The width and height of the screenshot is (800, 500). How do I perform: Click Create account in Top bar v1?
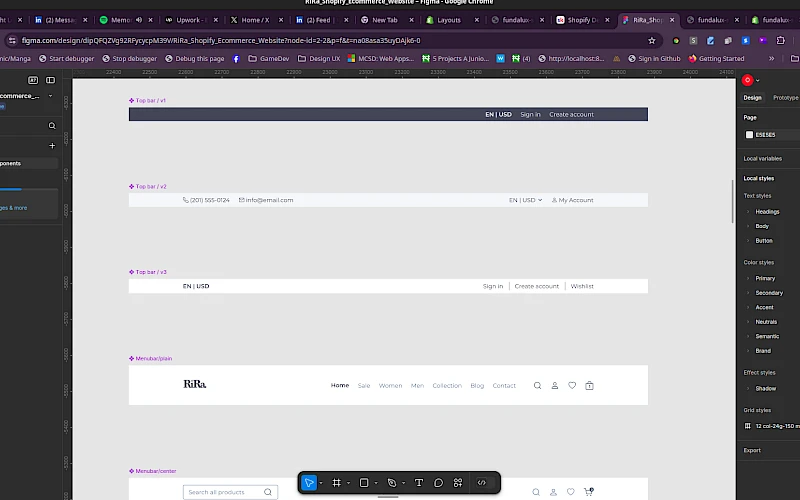(x=571, y=115)
